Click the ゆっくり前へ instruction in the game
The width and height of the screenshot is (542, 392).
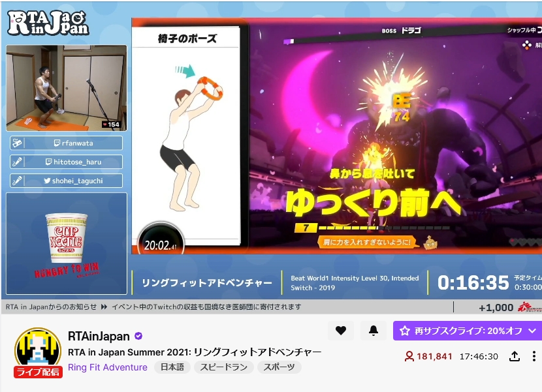[374, 203]
